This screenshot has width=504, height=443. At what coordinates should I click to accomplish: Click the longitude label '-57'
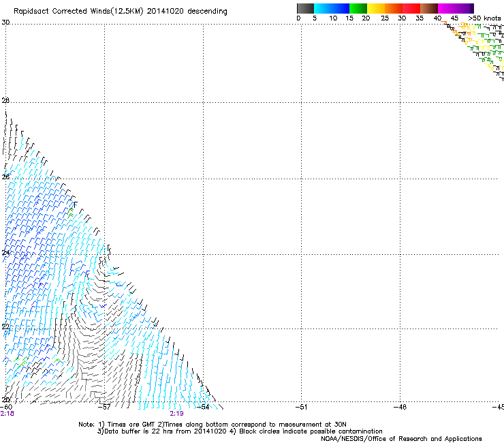pos(104,407)
